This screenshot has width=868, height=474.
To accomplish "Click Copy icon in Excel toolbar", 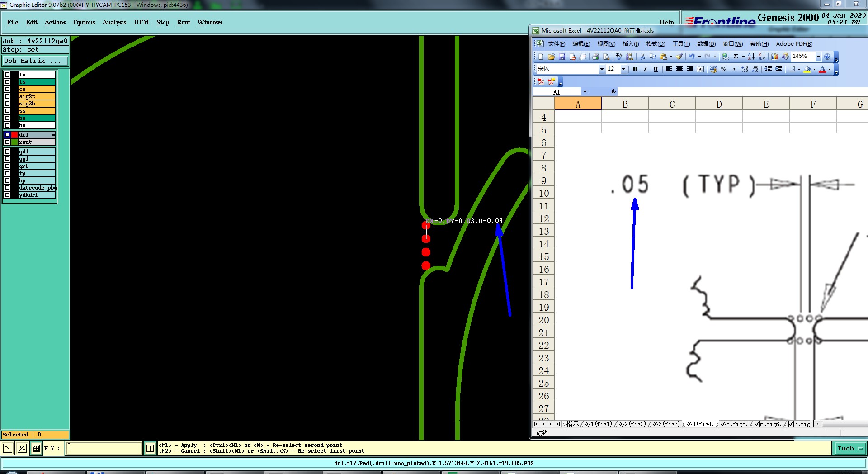I will point(653,57).
